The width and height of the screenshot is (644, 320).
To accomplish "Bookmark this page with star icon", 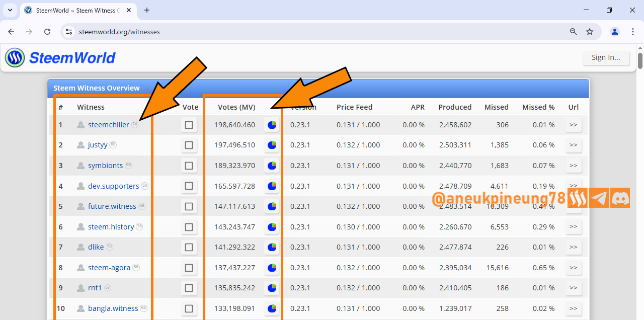I will pyautogui.click(x=590, y=32).
